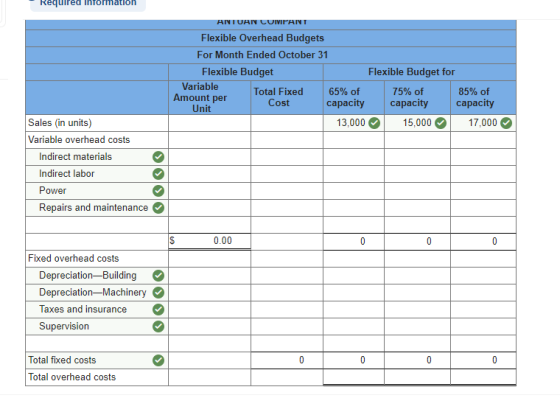Select Total overhead costs 65% capacity cell
Image resolution: width=560 pixels, height=398 pixels.
(x=354, y=377)
